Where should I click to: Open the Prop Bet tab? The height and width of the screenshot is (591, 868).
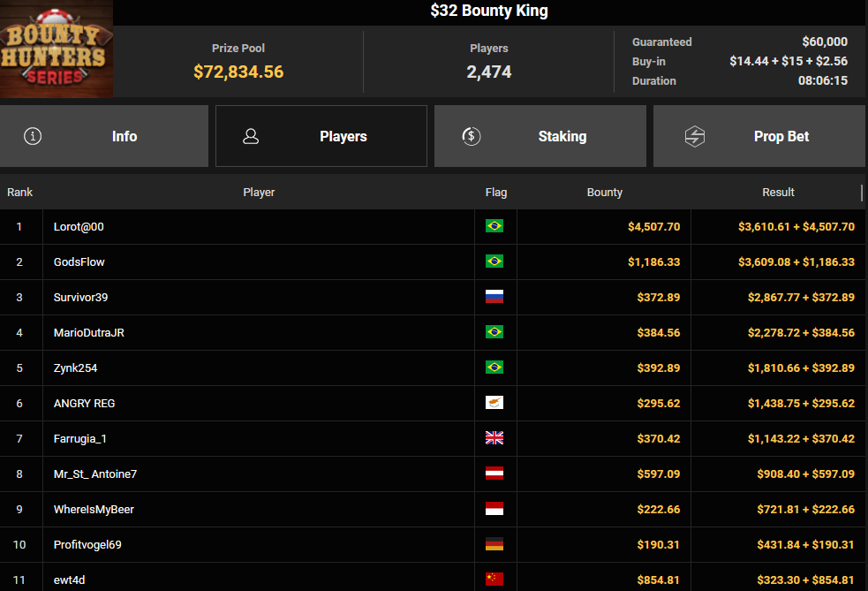[x=759, y=136]
